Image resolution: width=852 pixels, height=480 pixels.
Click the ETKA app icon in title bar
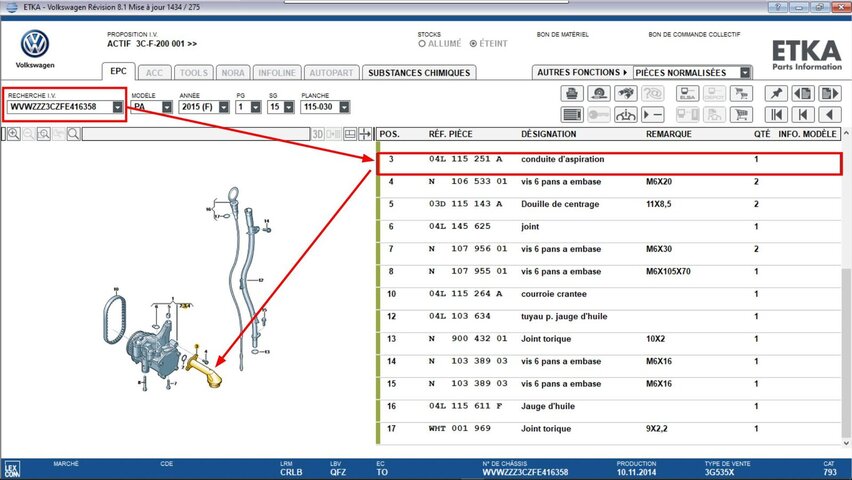[x=11, y=7]
